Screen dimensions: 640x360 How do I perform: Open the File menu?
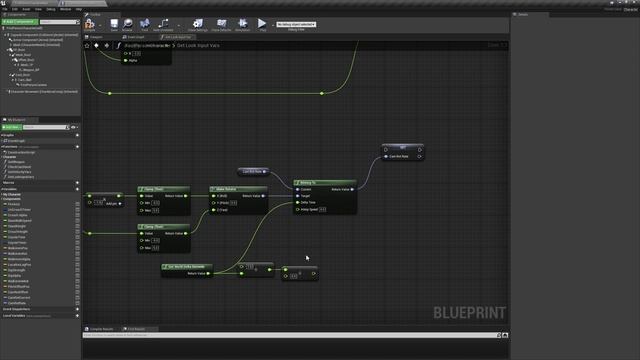pyautogui.click(x=4, y=9)
